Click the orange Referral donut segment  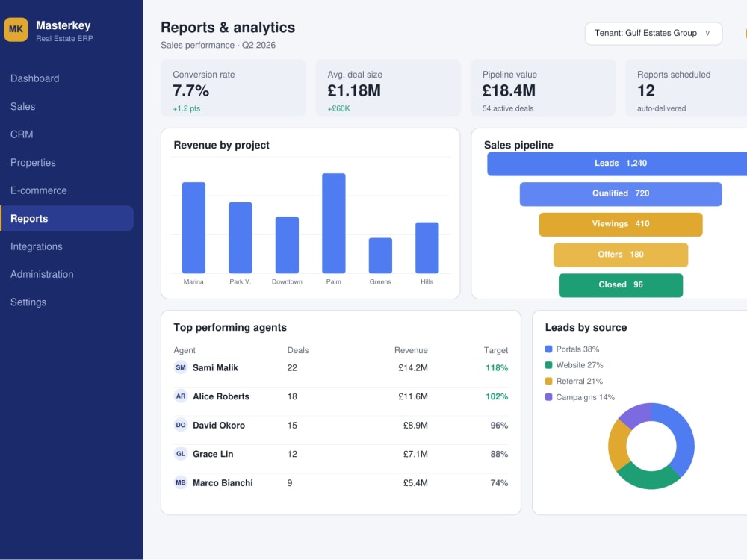(618, 445)
